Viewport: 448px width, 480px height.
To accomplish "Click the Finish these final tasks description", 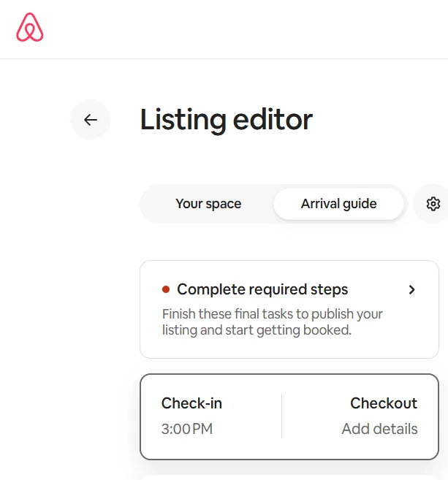I will pos(272,322).
